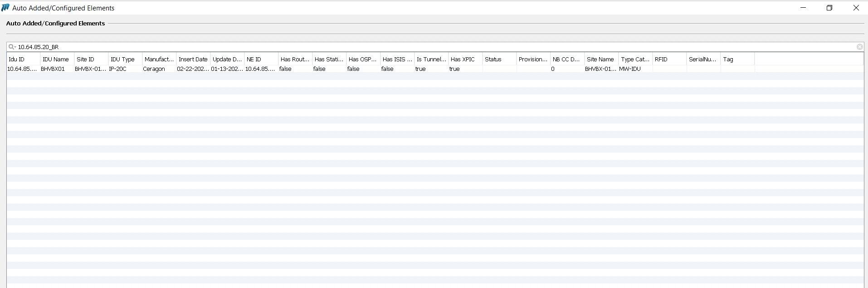Restore down the window
Image resolution: width=868 pixels, height=288 pixels.
coord(829,8)
